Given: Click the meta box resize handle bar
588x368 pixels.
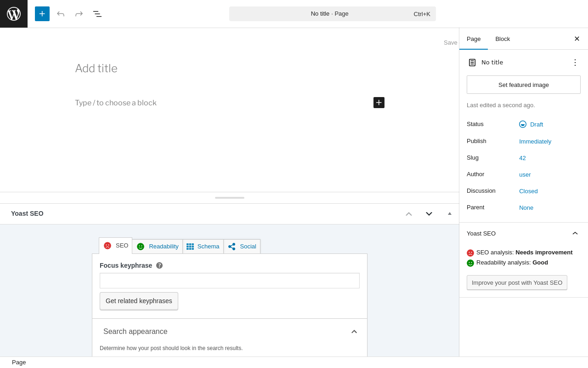Looking at the screenshot, I should coord(230,198).
